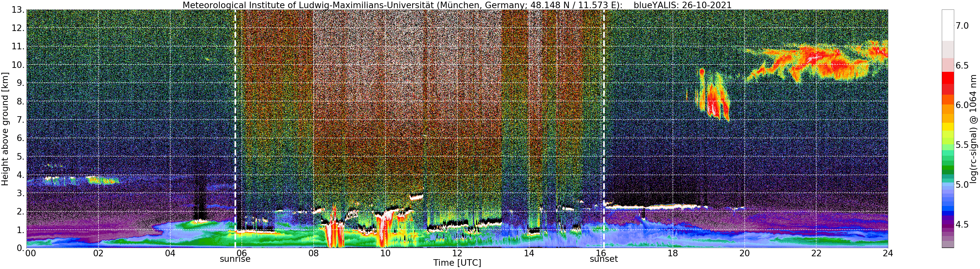Click the time tick label 22
Image resolution: width=980 pixels, height=269 pixels.
pos(816,253)
